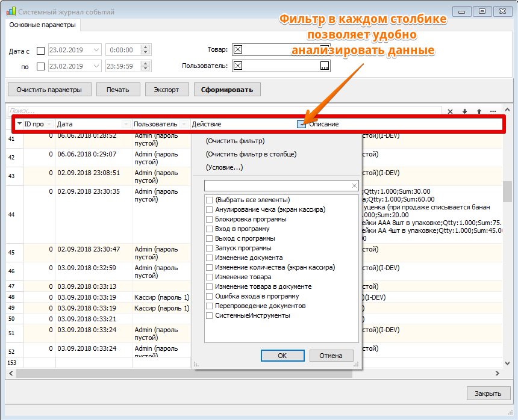Click horizontal scrollbar left arrow

pyautogui.click(x=11, y=374)
